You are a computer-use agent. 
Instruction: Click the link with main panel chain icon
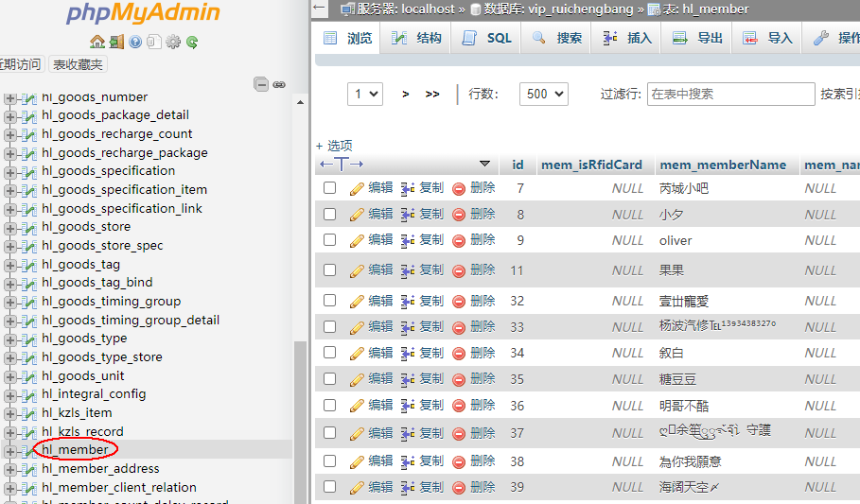pos(279,84)
